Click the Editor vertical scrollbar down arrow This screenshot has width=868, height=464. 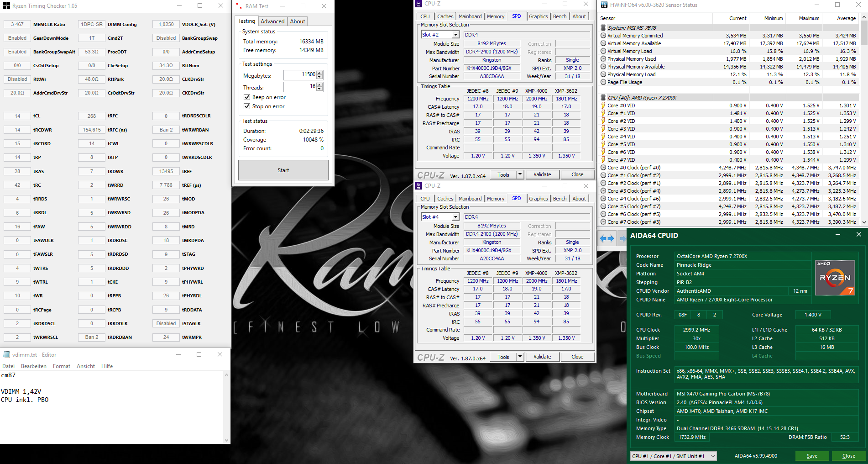click(226, 440)
